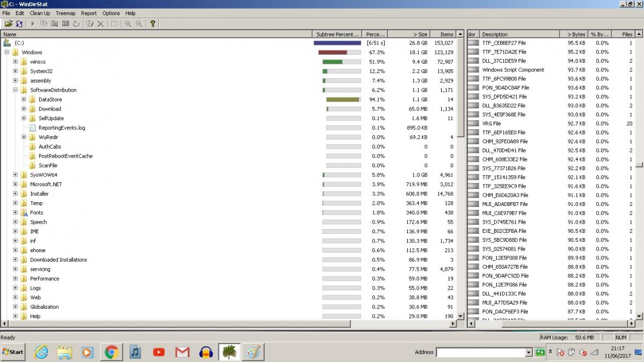Sort by the Items column header
644x362 pixels.
442,34
